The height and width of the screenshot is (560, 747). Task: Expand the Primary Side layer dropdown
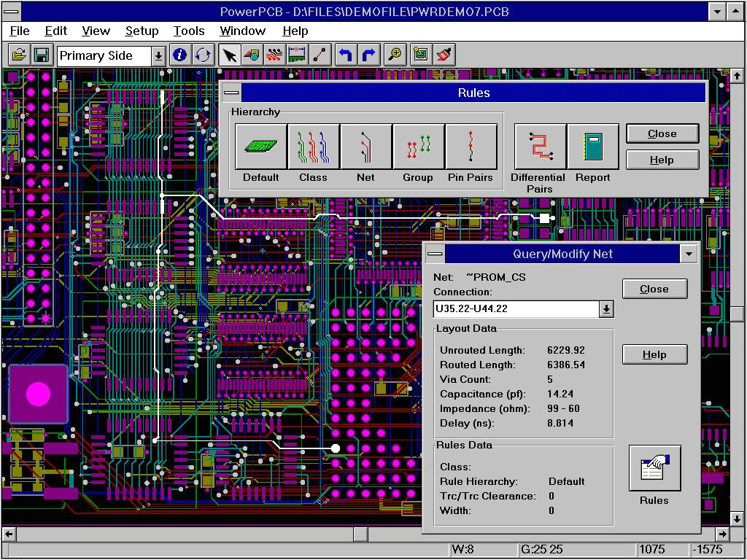point(158,56)
